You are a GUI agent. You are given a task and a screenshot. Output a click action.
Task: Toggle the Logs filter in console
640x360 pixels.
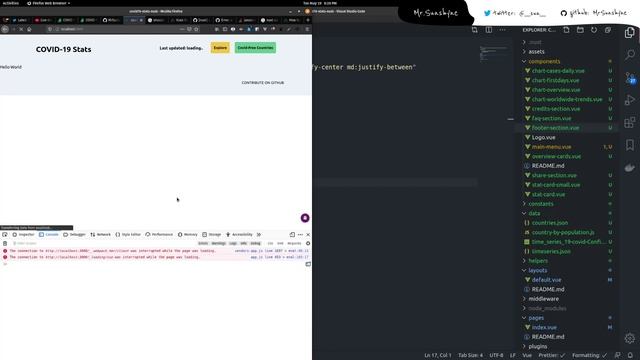pyautogui.click(x=233, y=243)
